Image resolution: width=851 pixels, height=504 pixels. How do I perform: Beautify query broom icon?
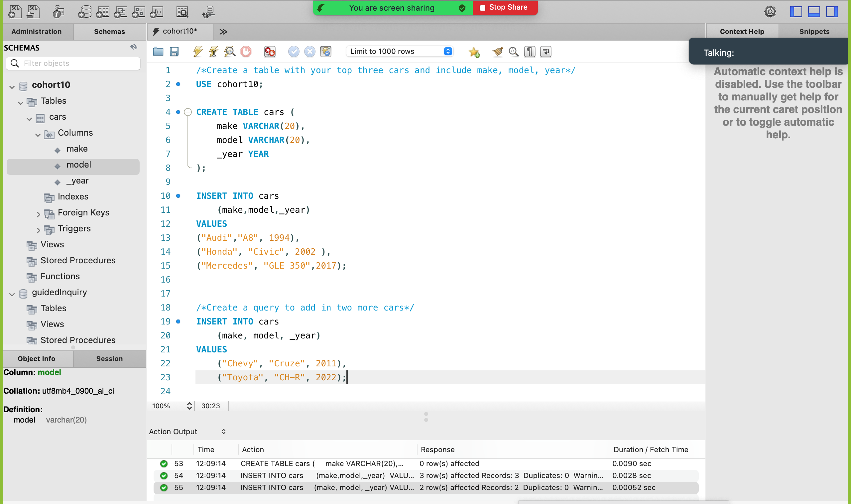pyautogui.click(x=498, y=52)
